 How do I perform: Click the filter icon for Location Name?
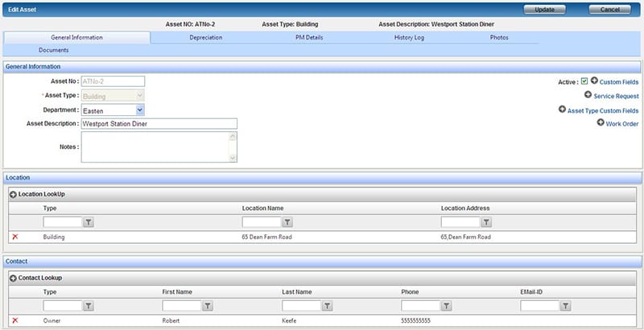[287, 222]
